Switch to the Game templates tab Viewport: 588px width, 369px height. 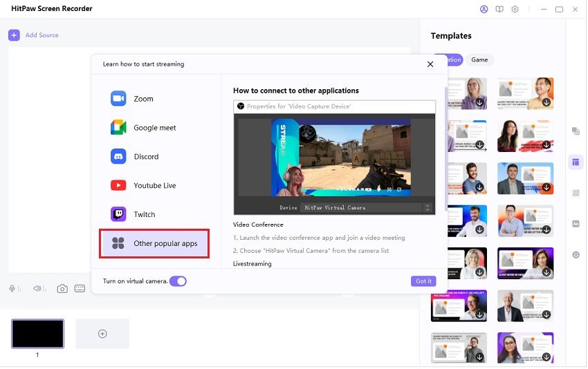coord(479,60)
